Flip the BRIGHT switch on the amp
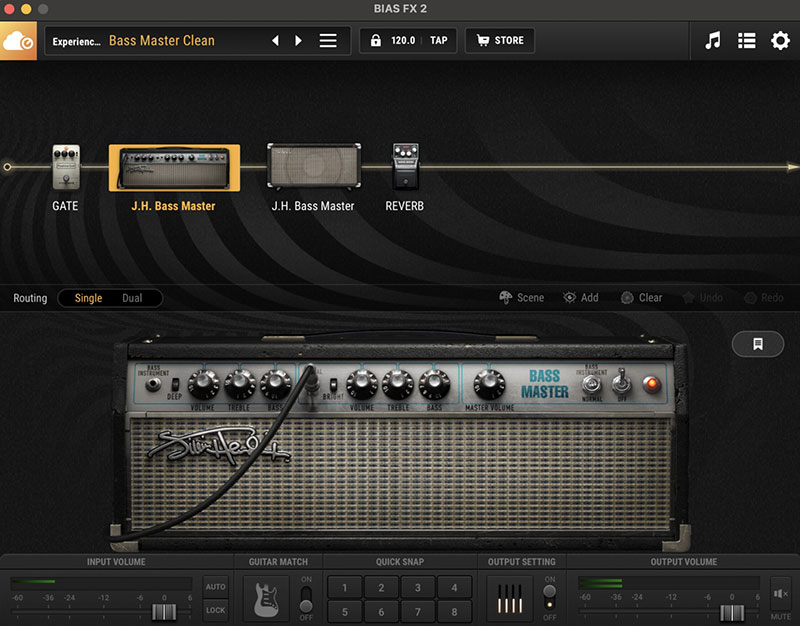This screenshot has height=626, width=800. [333, 384]
